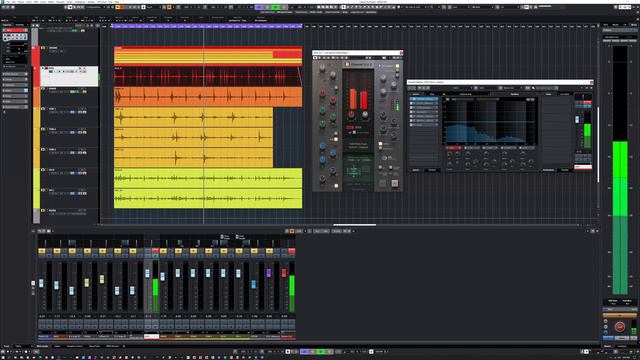This screenshot has width=640, height=360.
Task: Switch to the Loudness tab at right zone bottom
Action: click(x=622, y=346)
